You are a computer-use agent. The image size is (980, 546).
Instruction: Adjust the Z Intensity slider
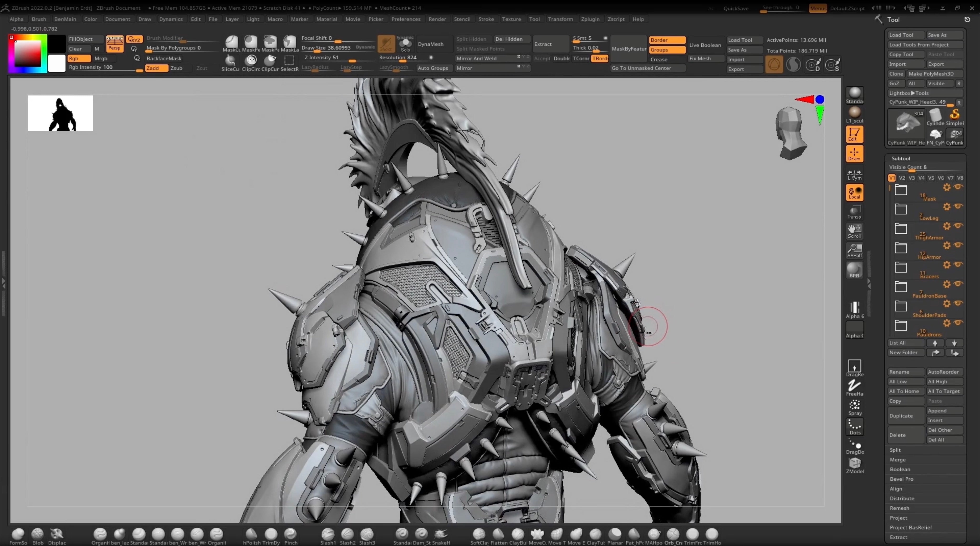pos(339,58)
